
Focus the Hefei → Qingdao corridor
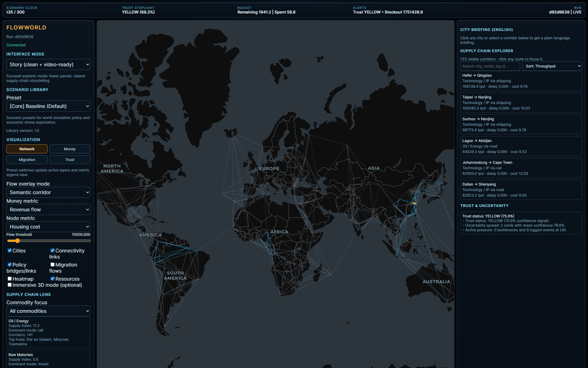tap(521, 81)
